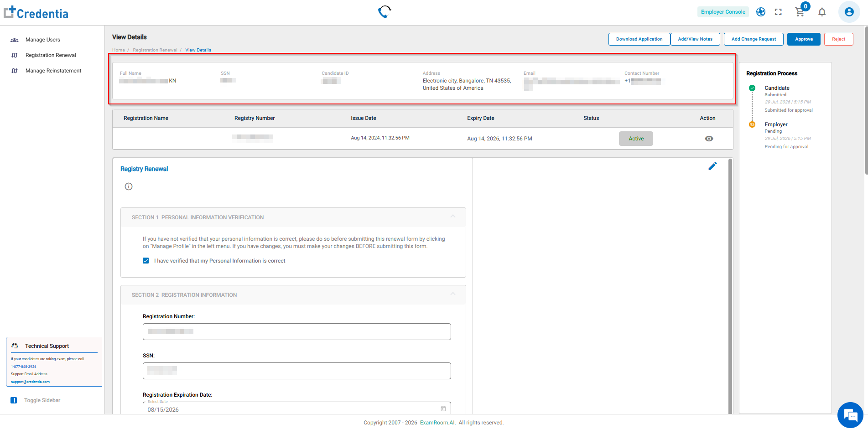Viewport: 868px width, 429px height.
Task: Click the Technical Support headset icon
Action: click(x=15, y=346)
